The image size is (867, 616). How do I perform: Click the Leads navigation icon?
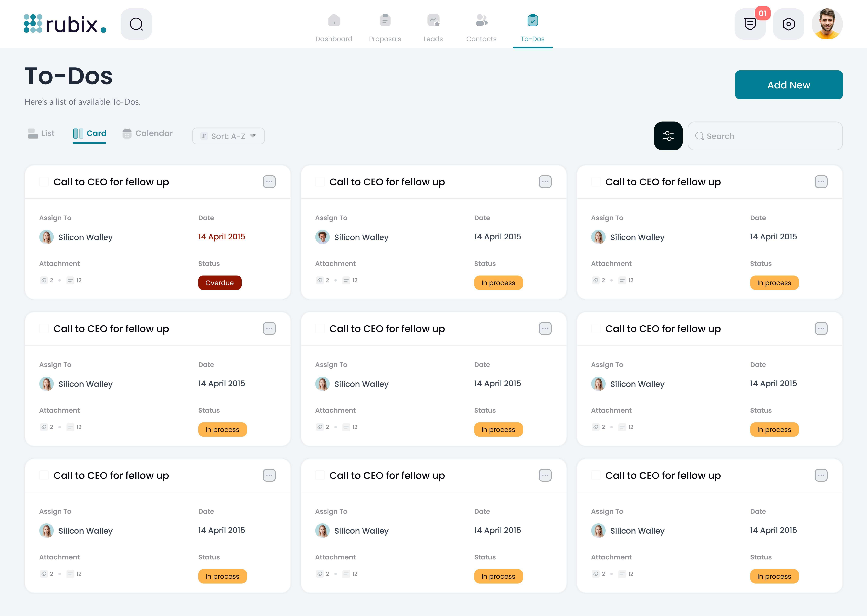[x=433, y=20]
